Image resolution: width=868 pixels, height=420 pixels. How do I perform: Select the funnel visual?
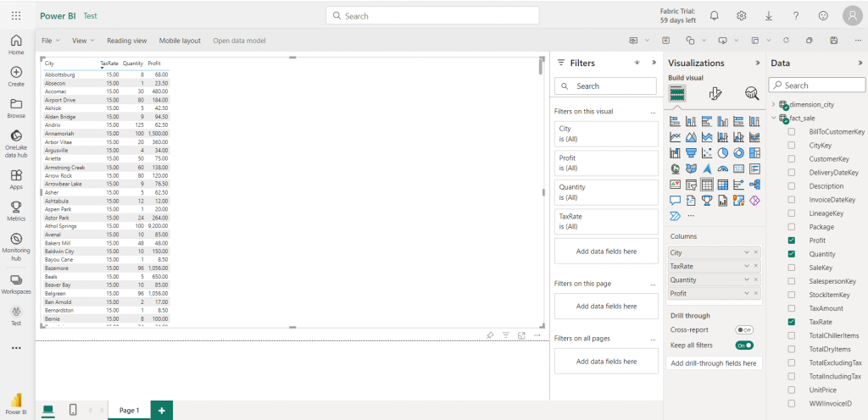pyautogui.click(x=691, y=152)
